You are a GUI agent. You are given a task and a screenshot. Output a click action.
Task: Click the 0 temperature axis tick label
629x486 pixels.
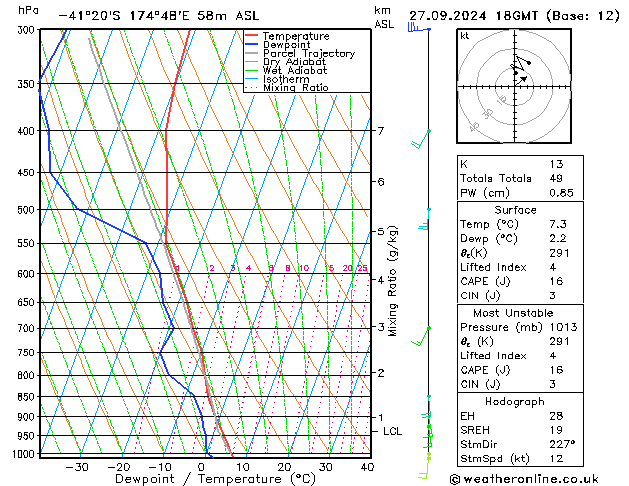(x=201, y=468)
